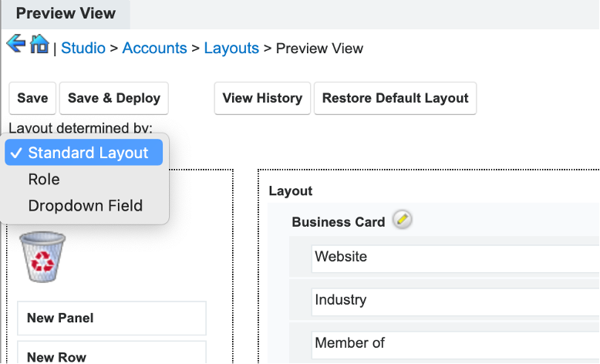Choose Role from the layout dropdown
This screenshot has width=600, height=364.
pos(44,179)
